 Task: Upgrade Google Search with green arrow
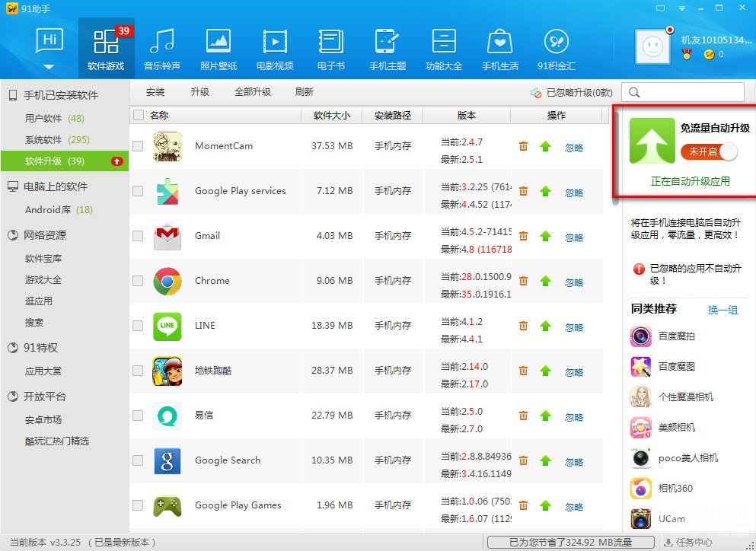point(545,460)
